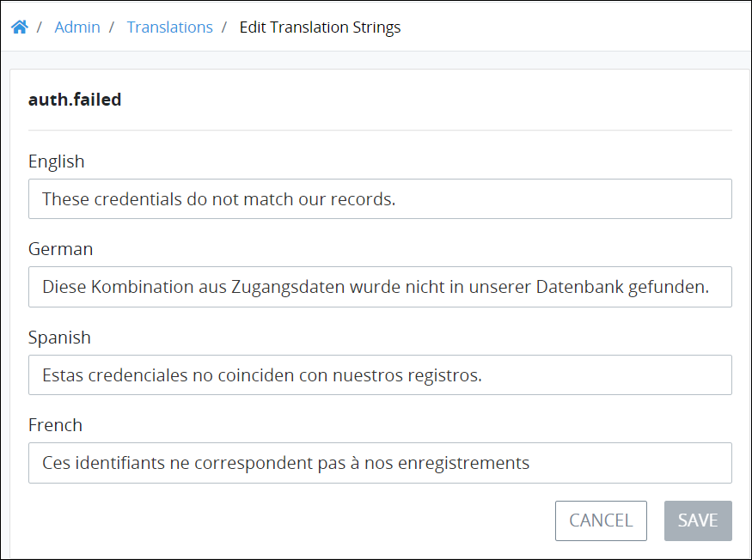Focus the French translation input field

click(380, 463)
